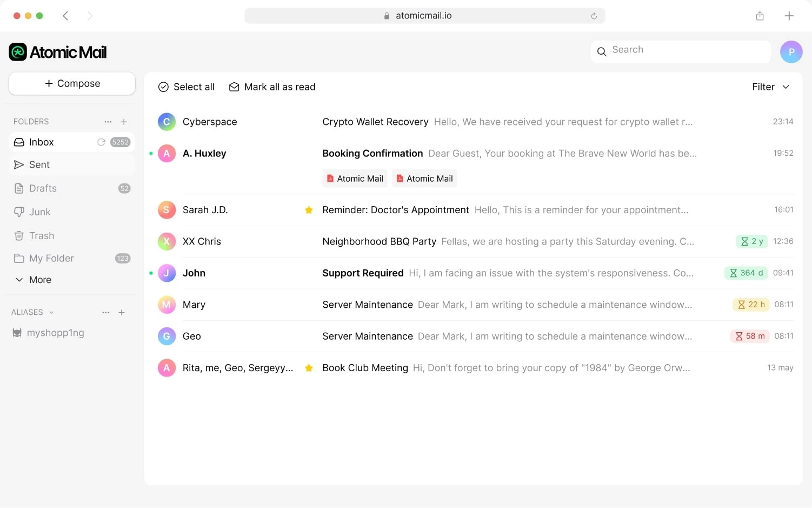This screenshot has height=508, width=812.
Task: Add a new folder with plus icon
Action: click(124, 122)
